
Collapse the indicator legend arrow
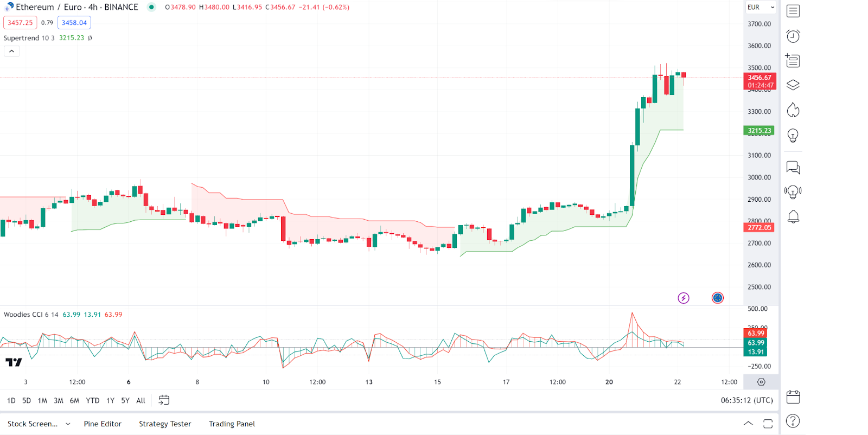11,51
